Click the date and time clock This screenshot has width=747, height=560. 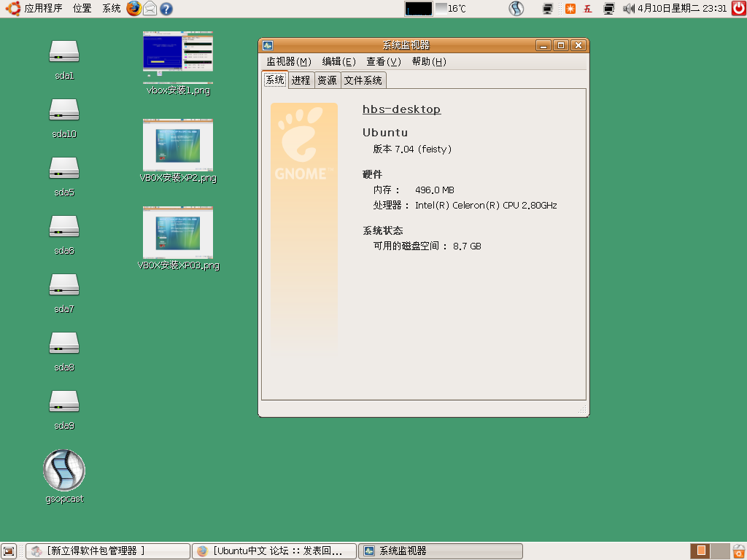click(x=682, y=9)
